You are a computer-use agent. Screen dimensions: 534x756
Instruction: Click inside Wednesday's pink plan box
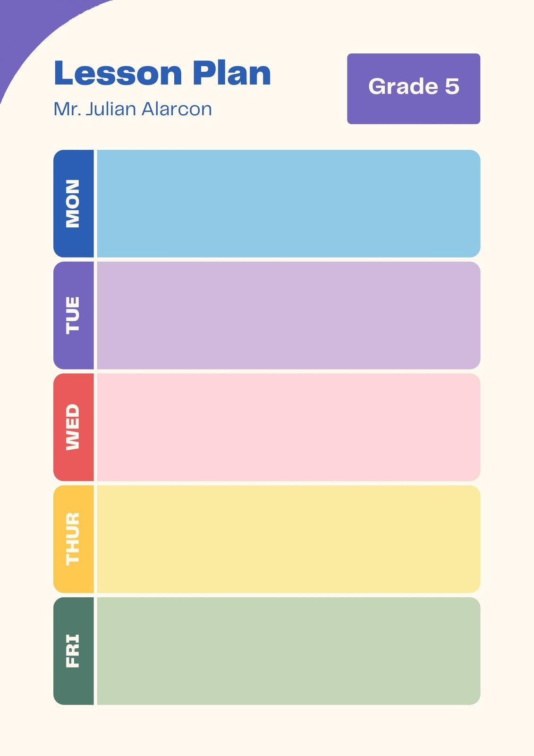coord(288,427)
